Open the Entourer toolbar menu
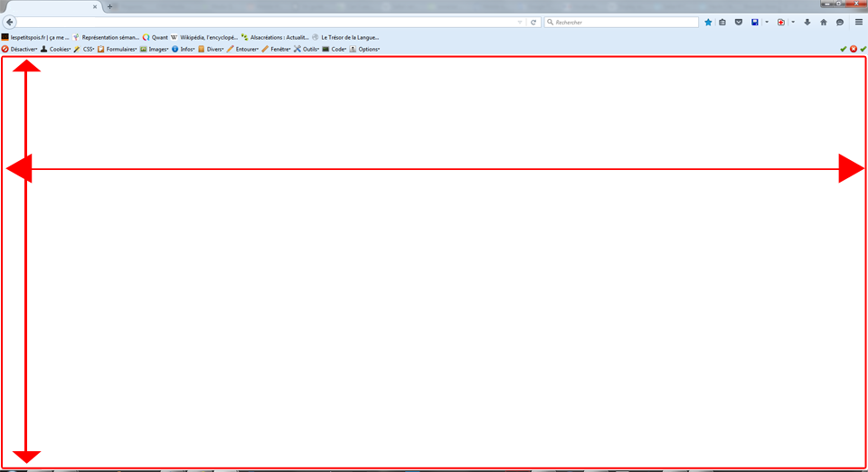Image resolution: width=868 pixels, height=472 pixels. click(x=242, y=49)
